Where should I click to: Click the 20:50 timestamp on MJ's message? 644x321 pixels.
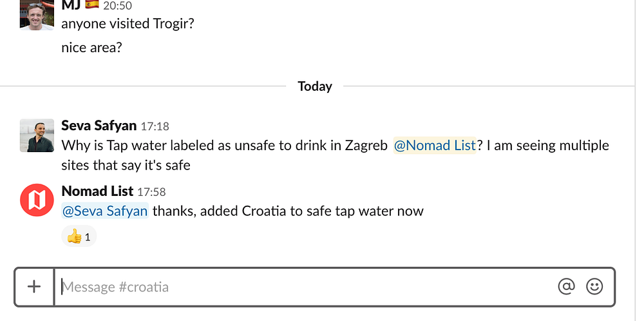[x=117, y=6]
